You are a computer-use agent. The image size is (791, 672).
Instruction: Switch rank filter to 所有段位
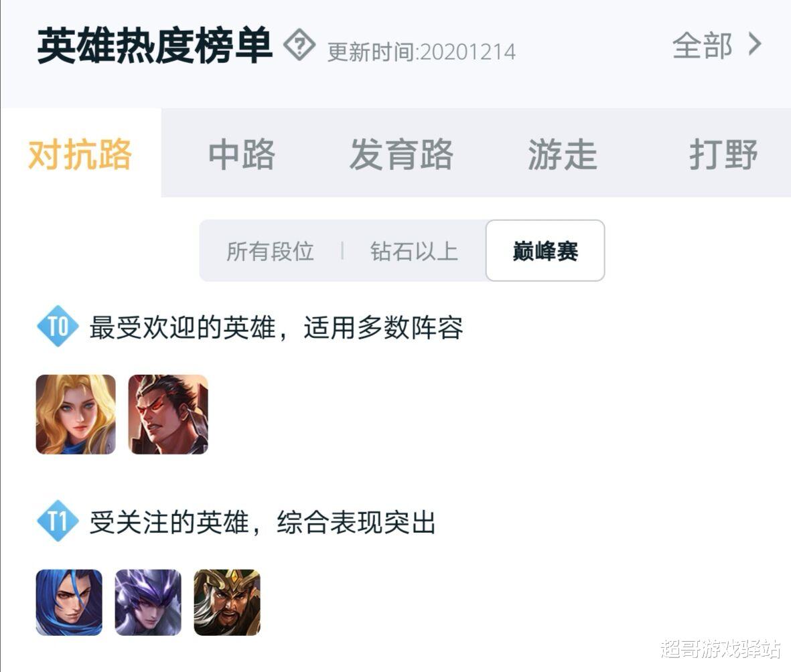(x=270, y=251)
